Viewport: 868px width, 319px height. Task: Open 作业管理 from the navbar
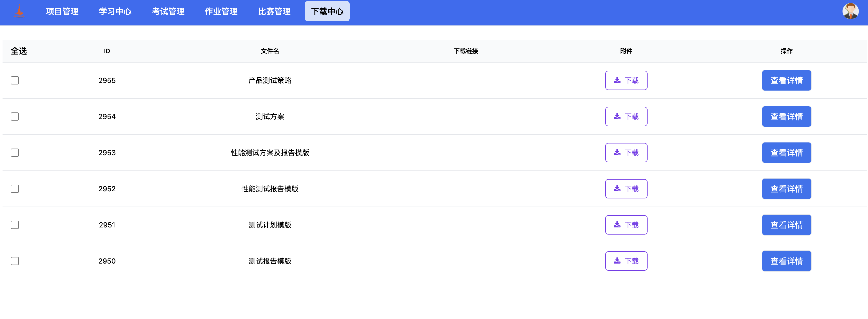click(221, 11)
